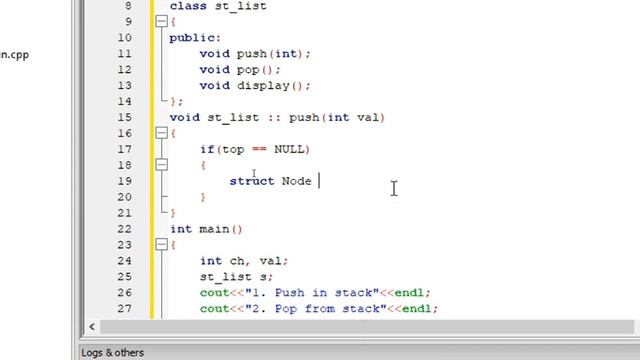
Task: Click the 'public:' keyword on line 10
Action: [x=195, y=38]
